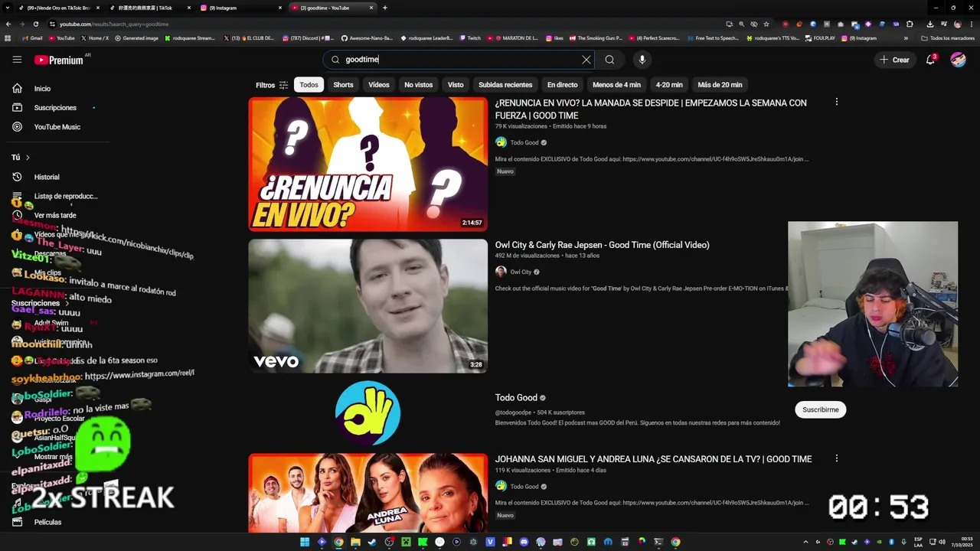
Task: Open the Windows Start menu
Action: click(305, 542)
